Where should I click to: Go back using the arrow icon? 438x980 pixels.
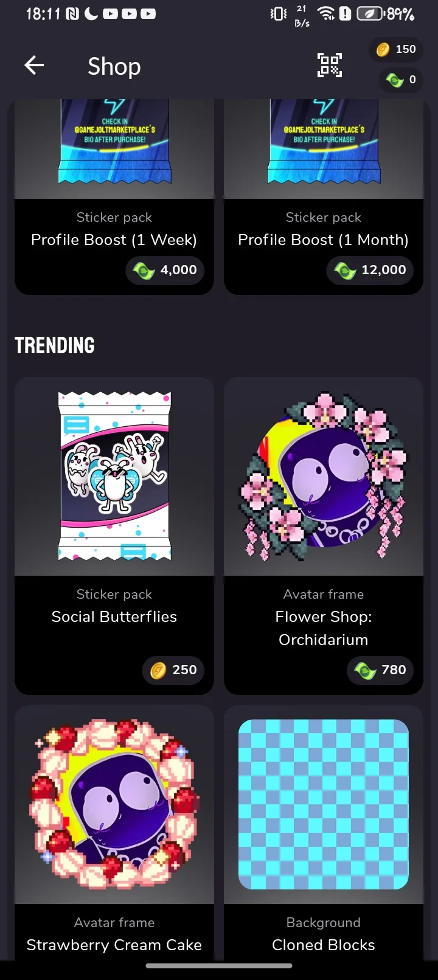point(34,65)
